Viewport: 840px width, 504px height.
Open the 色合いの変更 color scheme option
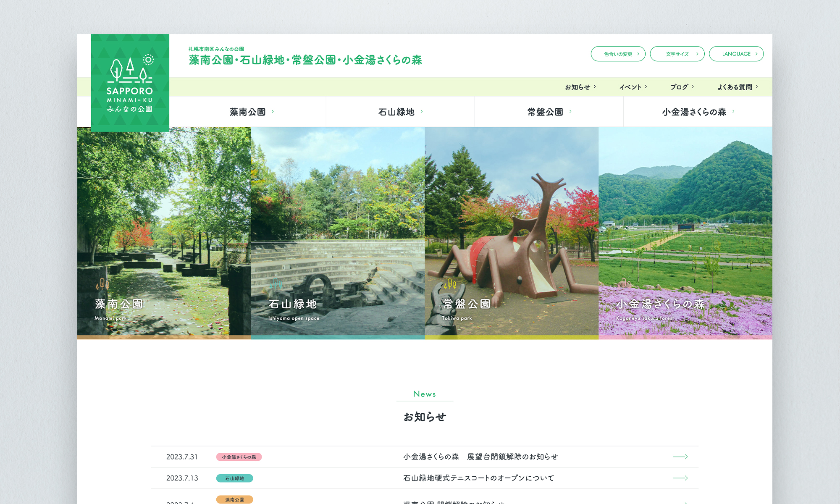coord(618,54)
